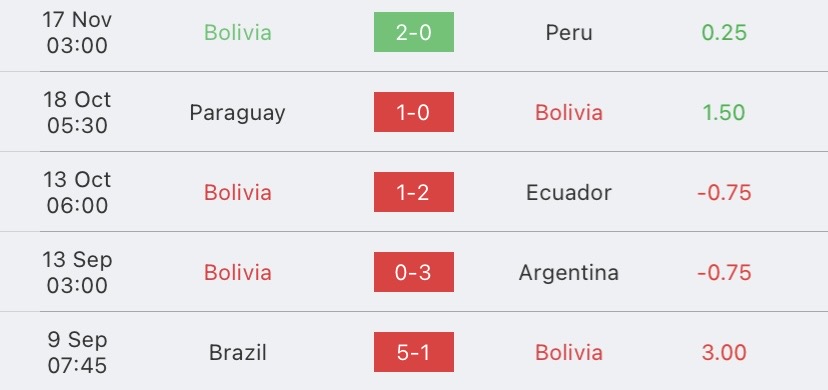
Task: Open the Ecuador team link
Action: (x=569, y=192)
